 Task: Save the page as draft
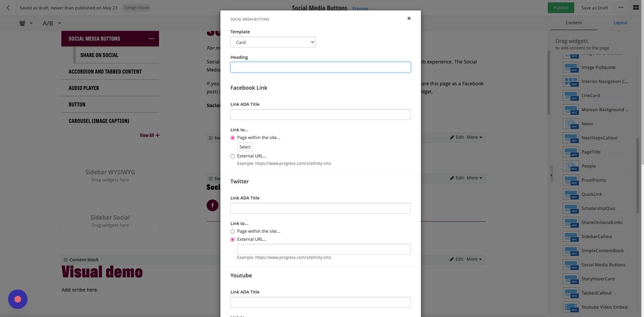click(x=594, y=8)
